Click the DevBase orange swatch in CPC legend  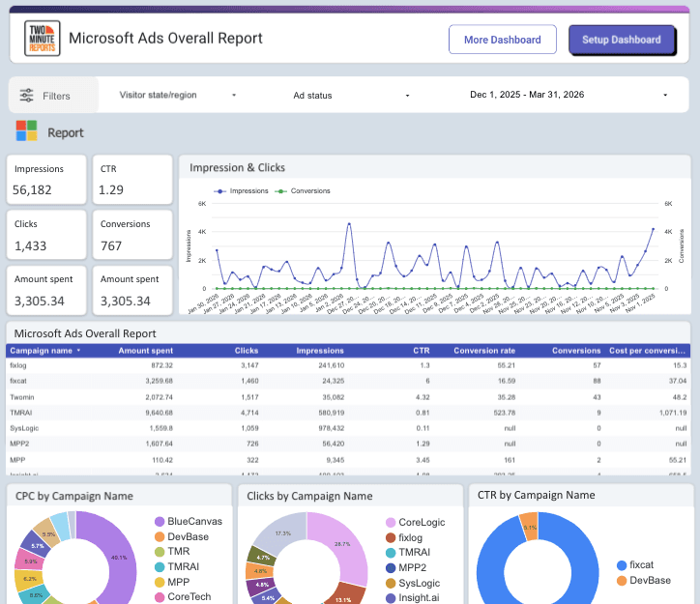click(160, 536)
